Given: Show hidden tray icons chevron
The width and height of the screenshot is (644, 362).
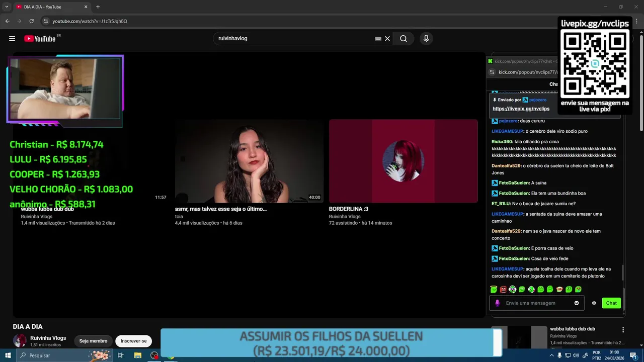Looking at the screenshot, I should coord(551,355).
